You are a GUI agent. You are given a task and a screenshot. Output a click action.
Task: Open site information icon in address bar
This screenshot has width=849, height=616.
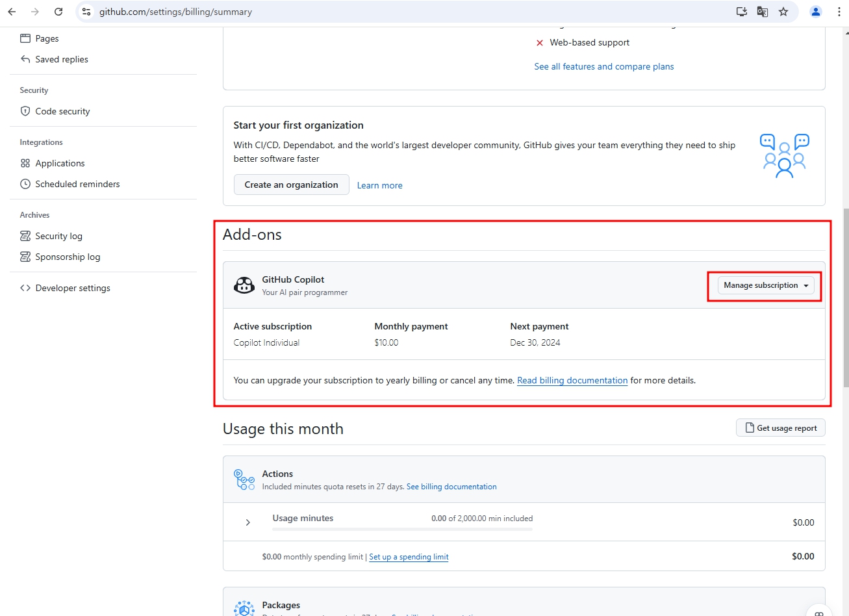[x=86, y=12]
